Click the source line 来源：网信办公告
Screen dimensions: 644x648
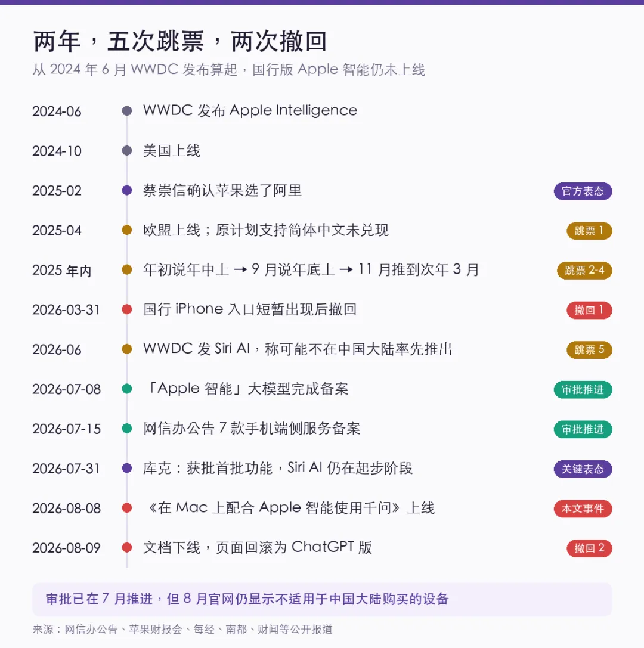pyautogui.click(x=182, y=629)
